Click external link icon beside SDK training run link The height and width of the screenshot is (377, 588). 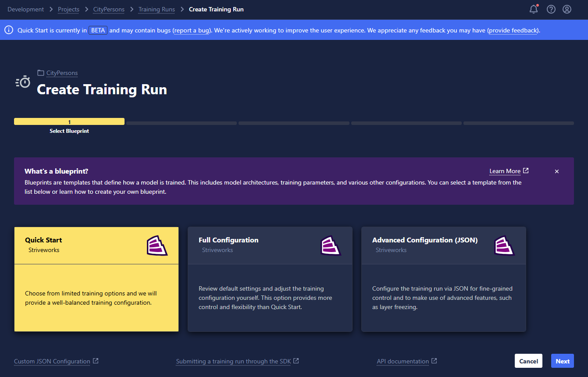tap(296, 361)
